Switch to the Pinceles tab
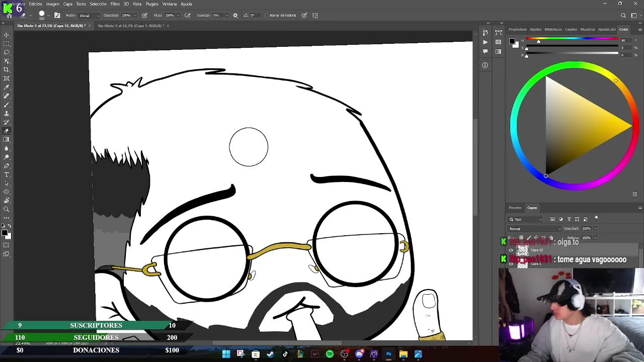This screenshot has width=644, height=362. pyautogui.click(x=515, y=208)
